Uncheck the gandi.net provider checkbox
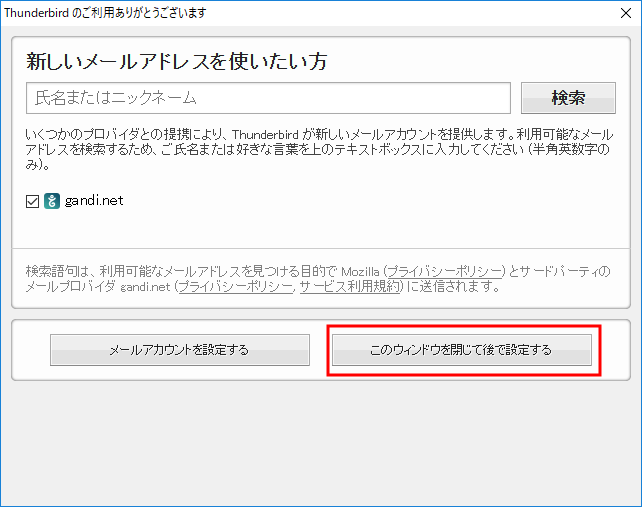 tap(32, 201)
